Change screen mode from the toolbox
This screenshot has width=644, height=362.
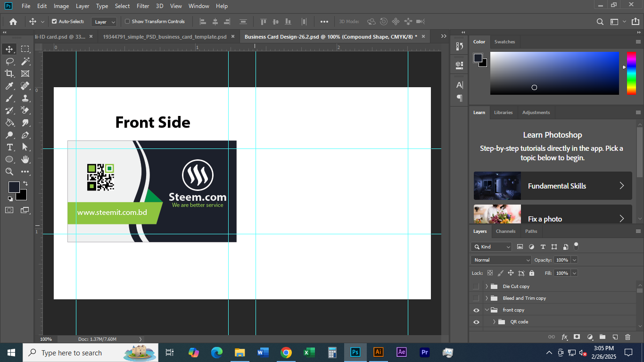[x=25, y=210]
